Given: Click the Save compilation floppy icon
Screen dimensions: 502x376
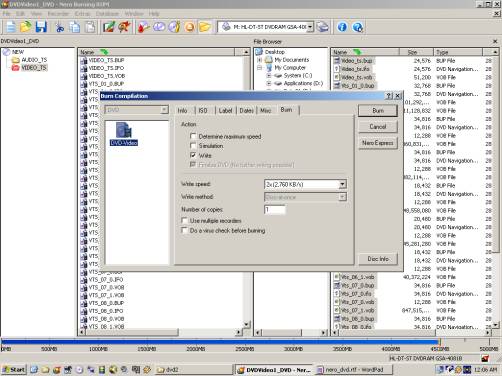Looking at the screenshot, I should coord(41,27).
